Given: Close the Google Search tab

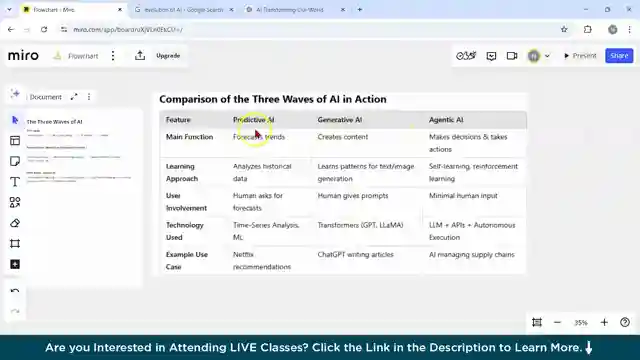Looking at the screenshot, I should (231, 9).
